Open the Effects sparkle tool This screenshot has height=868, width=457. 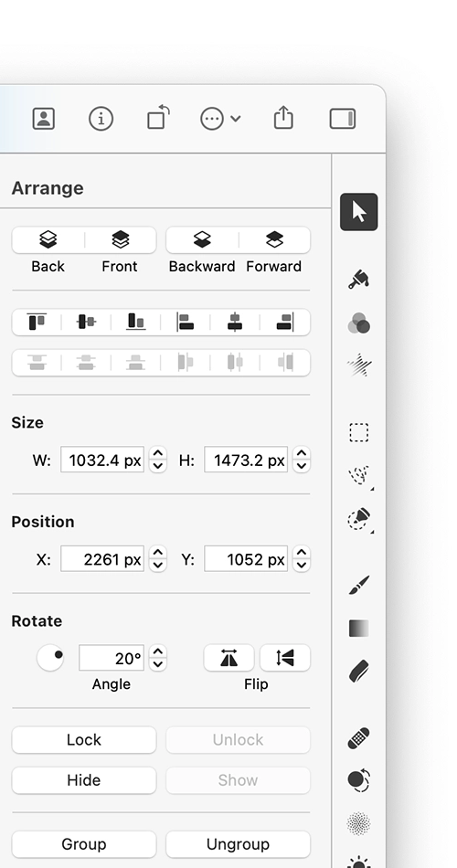tap(359, 365)
